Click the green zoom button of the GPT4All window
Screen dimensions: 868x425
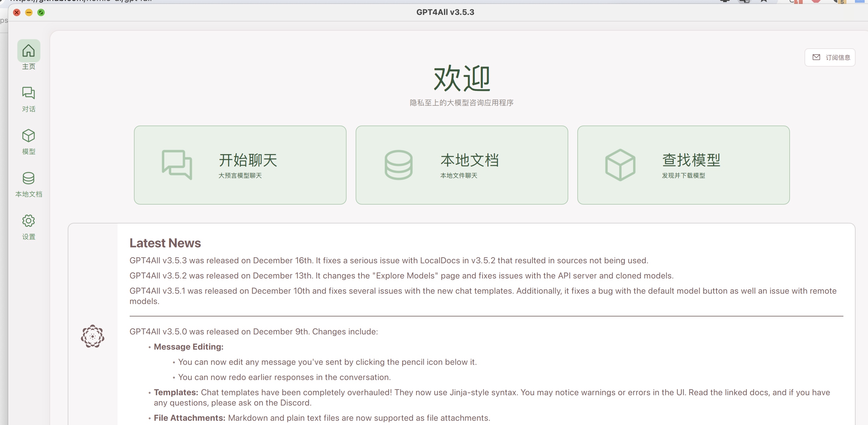tap(41, 12)
